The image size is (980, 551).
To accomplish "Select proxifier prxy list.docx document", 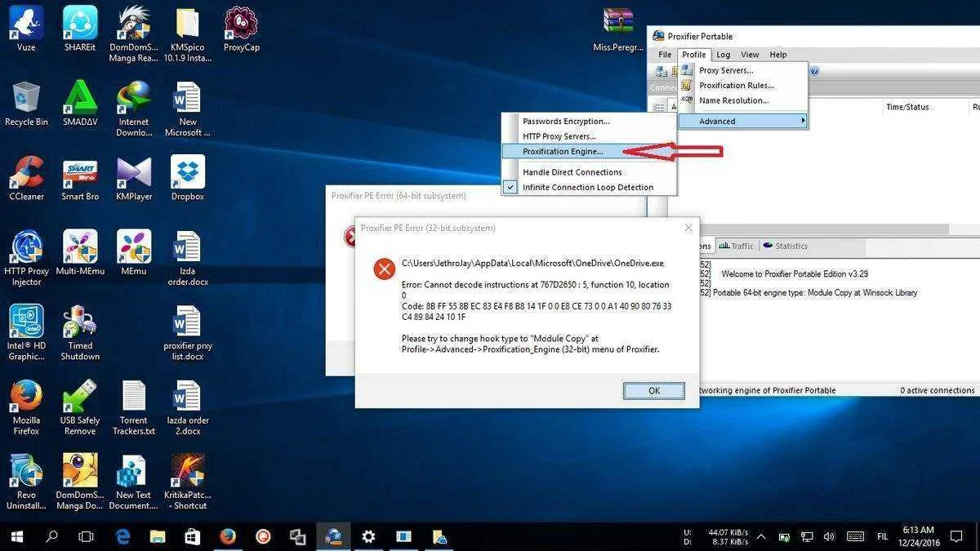I will coord(188,332).
